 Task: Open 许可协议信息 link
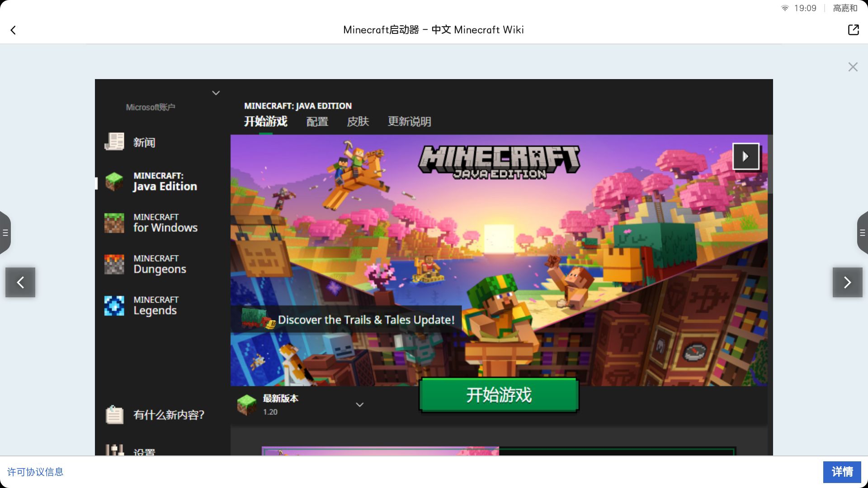coord(35,472)
